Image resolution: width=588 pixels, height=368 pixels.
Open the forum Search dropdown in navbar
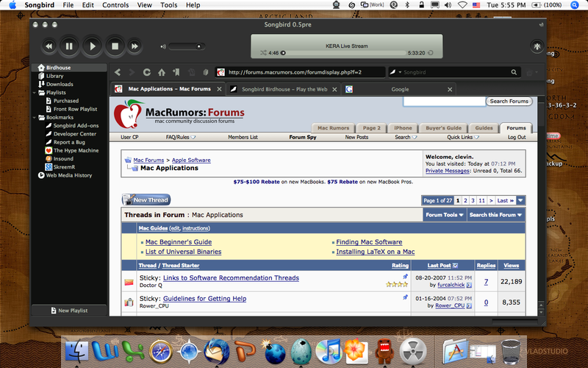click(x=406, y=137)
